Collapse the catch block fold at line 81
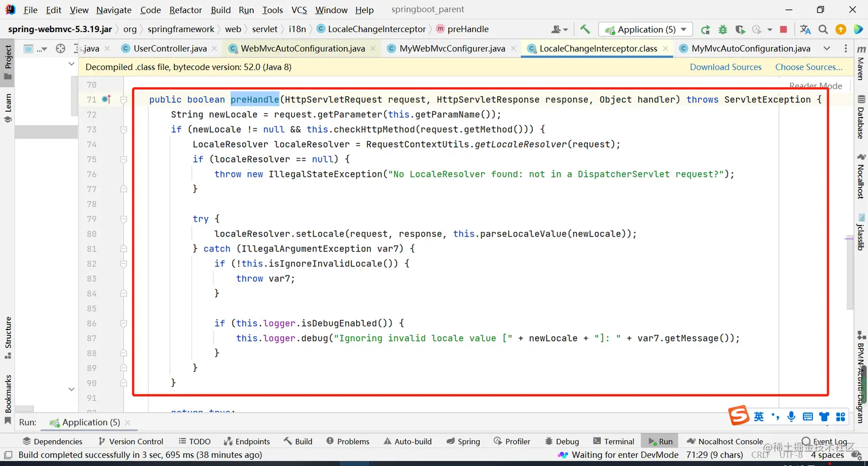868x466 pixels. click(x=123, y=248)
